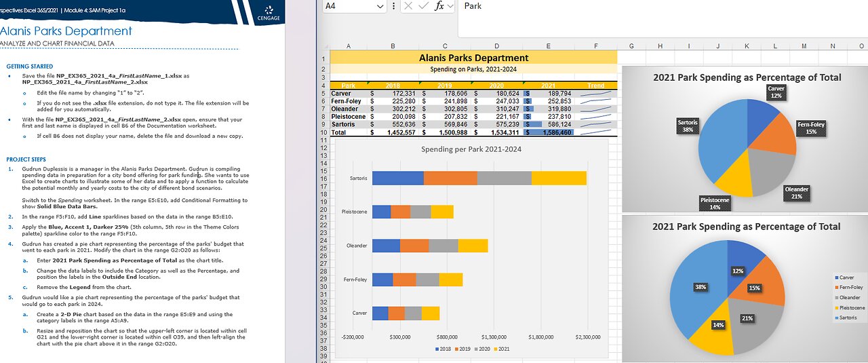This screenshot has width=868, height=363.
Task: Select the Total trend sparkline in cell F10
Action: tap(595, 132)
